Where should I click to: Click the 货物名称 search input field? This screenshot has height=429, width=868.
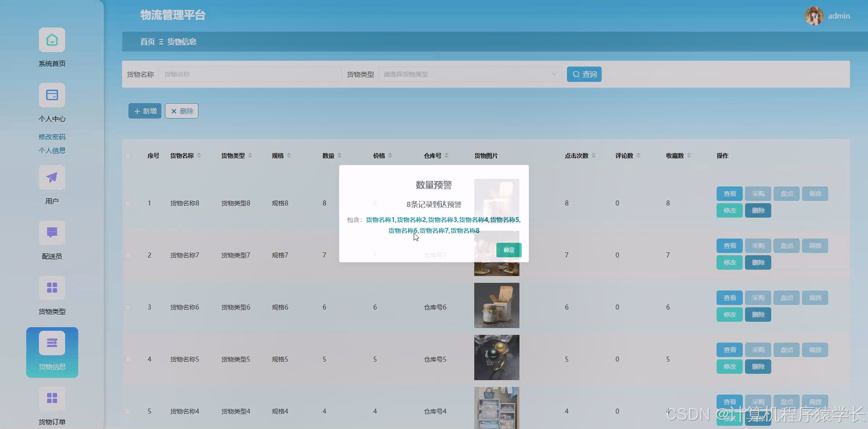coord(250,74)
